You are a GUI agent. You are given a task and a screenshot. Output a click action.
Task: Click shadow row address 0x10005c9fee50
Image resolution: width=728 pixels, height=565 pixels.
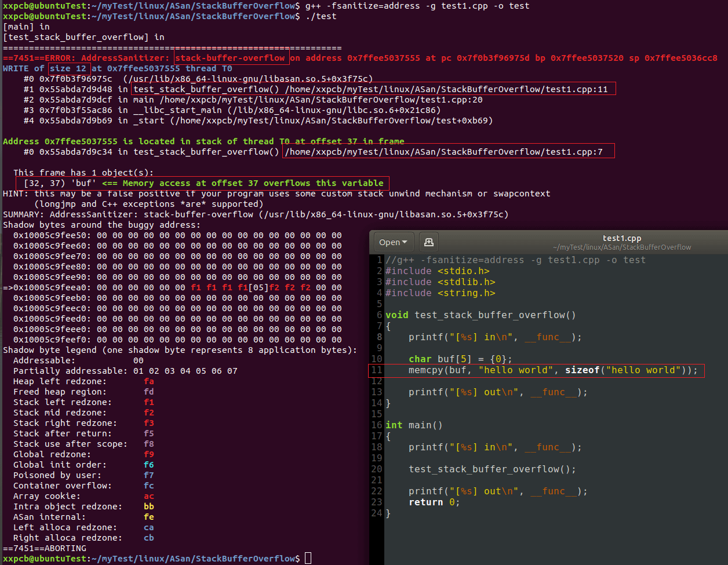53,235
